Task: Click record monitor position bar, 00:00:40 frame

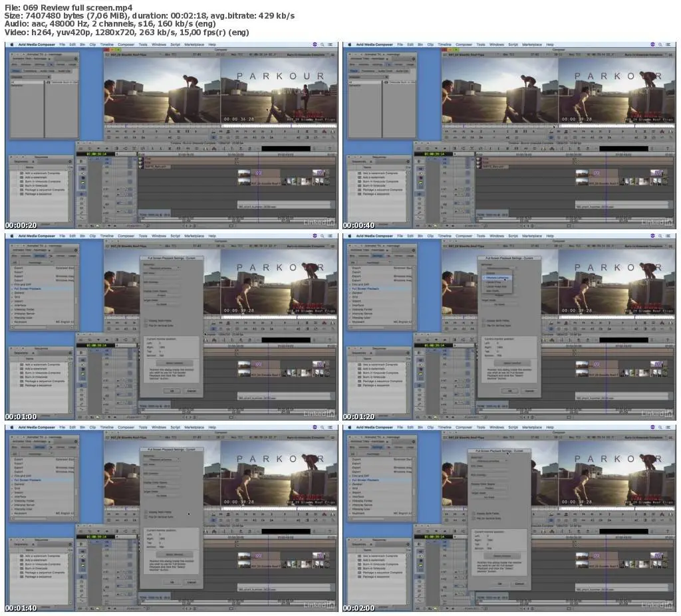Action: coord(616,126)
